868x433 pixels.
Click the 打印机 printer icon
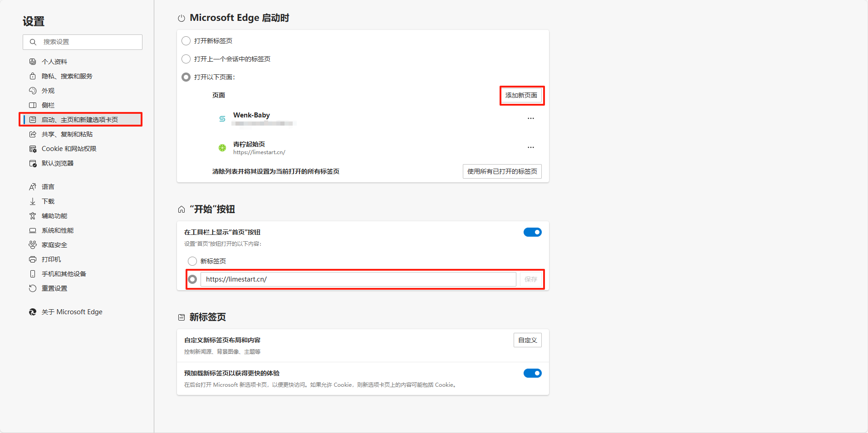coord(33,259)
